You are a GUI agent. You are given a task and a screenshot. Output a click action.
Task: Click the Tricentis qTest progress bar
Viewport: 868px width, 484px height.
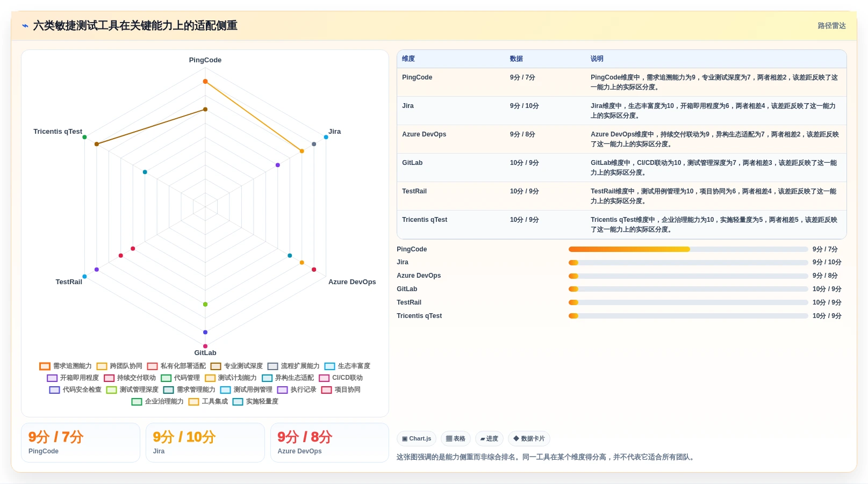688,316
